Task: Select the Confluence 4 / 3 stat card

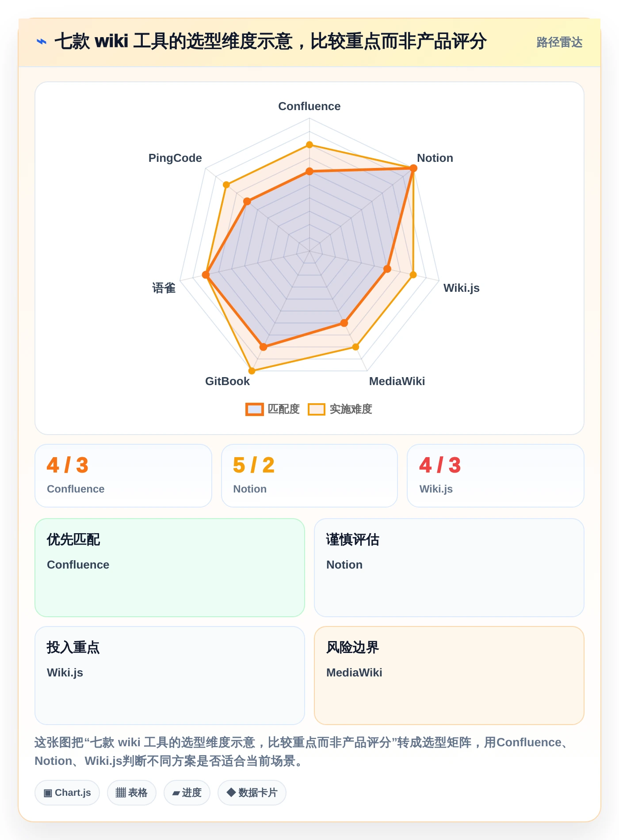Action: 123,476
